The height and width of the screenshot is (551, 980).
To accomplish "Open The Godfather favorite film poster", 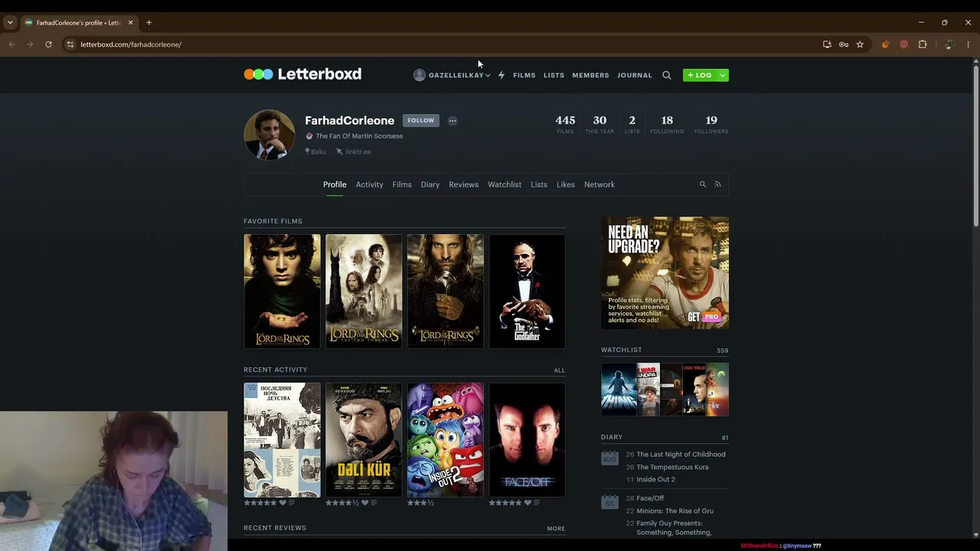I will [528, 292].
